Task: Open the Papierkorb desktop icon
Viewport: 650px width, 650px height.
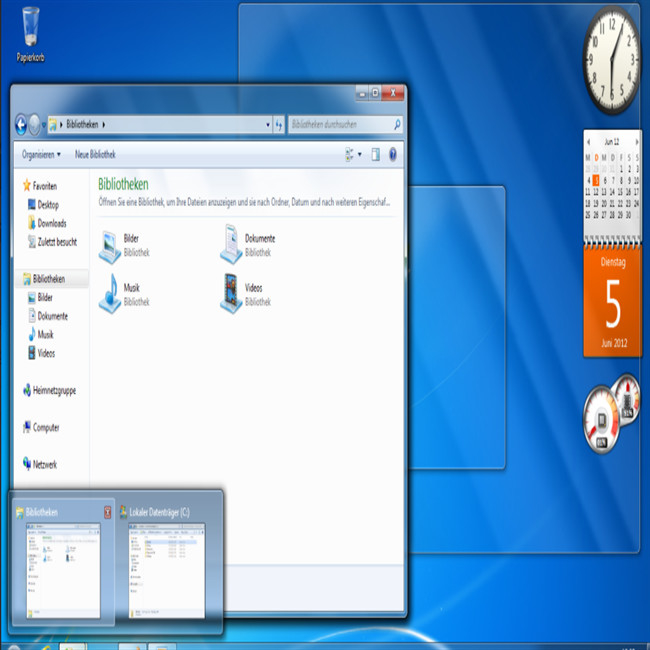Action: [x=31, y=35]
